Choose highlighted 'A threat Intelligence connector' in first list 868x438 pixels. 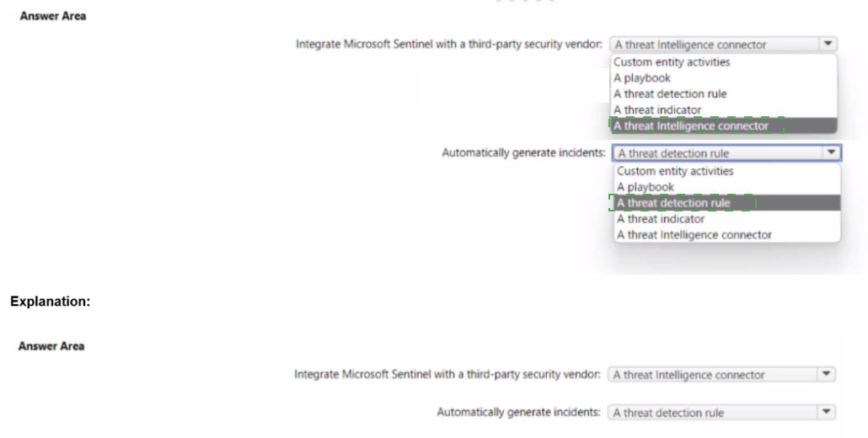691,126
